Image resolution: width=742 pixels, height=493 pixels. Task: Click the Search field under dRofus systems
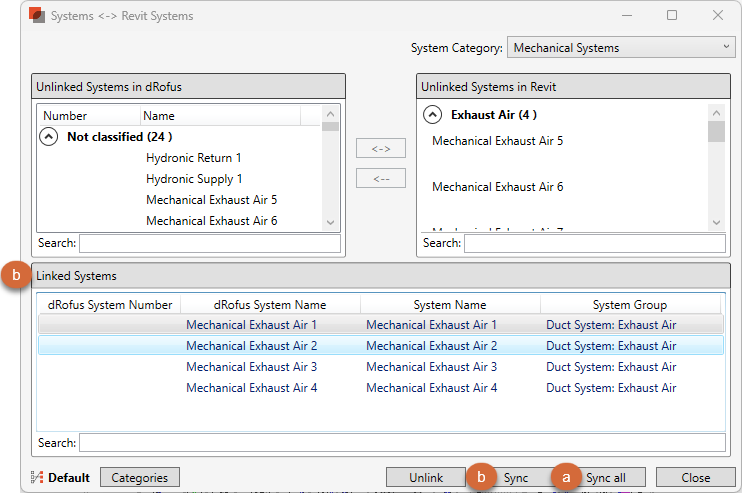[210, 243]
